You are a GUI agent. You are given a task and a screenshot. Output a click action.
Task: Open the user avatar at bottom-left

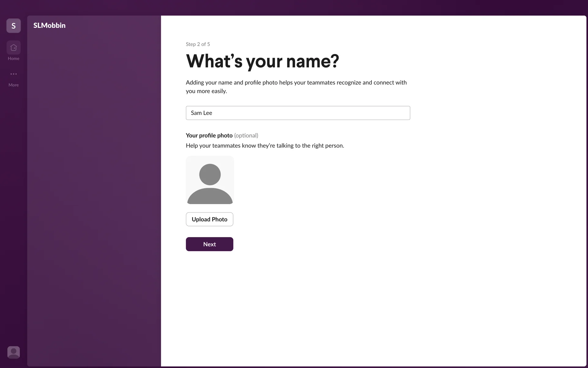coord(13,352)
